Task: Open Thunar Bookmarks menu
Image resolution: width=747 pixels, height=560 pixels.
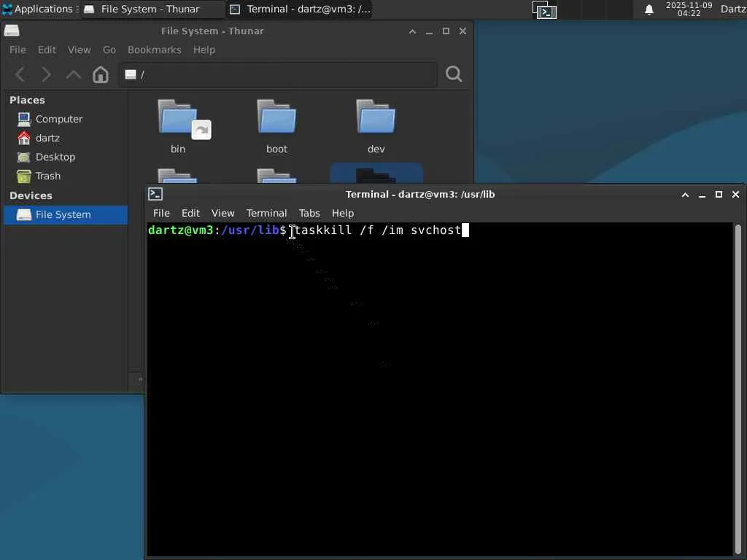Action: 155,50
